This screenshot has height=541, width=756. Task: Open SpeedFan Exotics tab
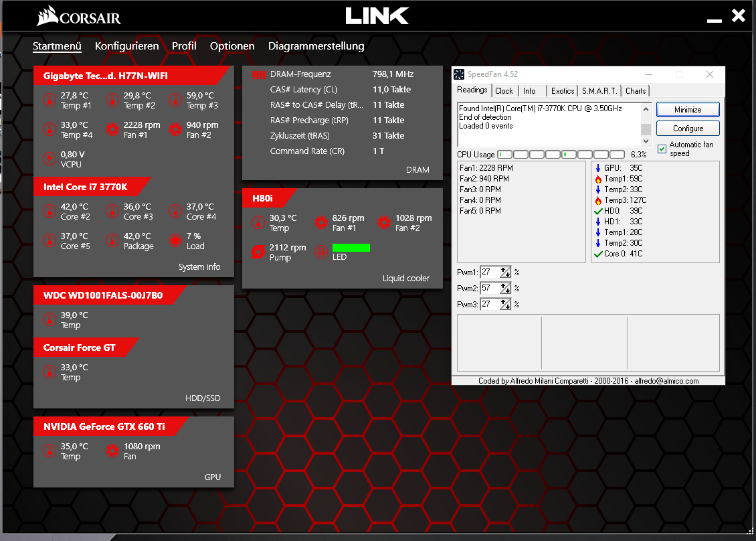tap(563, 91)
